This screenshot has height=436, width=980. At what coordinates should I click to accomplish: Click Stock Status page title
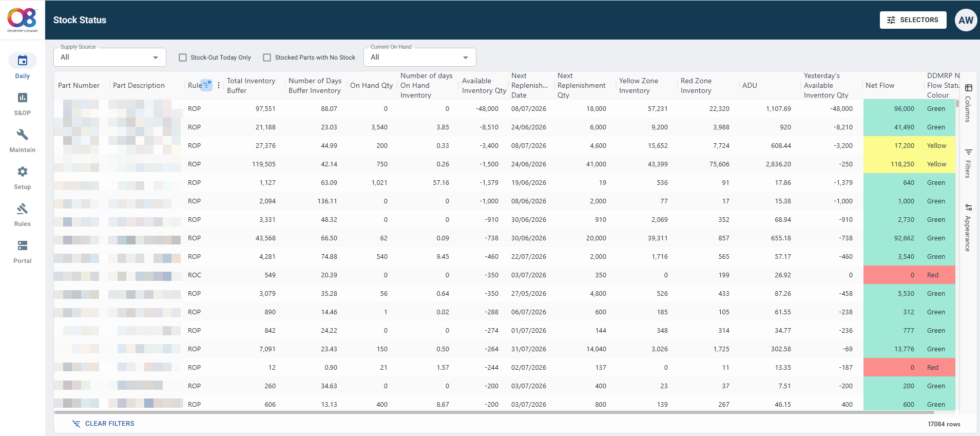coord(80,20)
